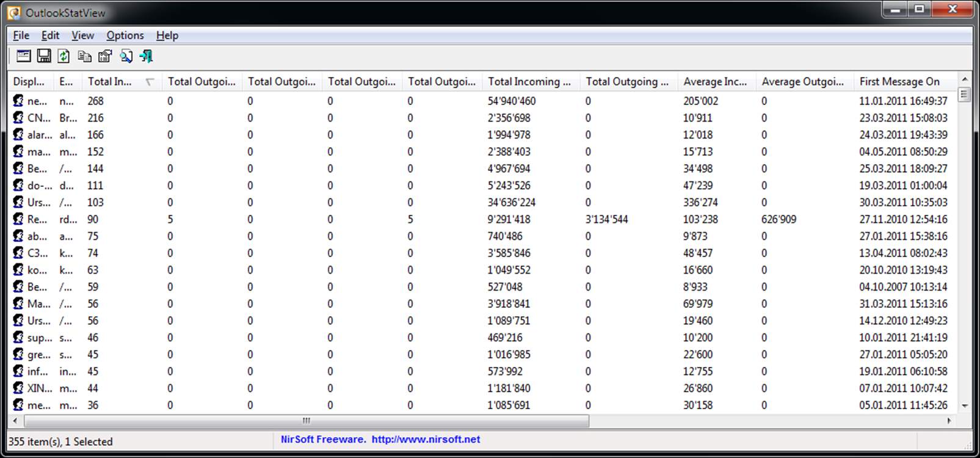The height and width of the screenshot is (458, 980).
Task: Select the contact icon of the alar... row
Action: pyautogui.click(x=18, y=134)
